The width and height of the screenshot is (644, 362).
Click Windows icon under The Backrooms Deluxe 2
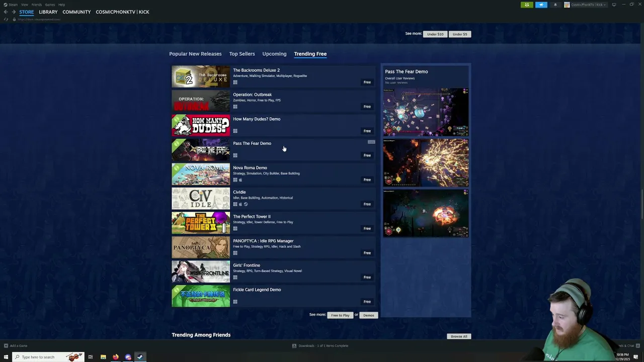click(235, 82)
